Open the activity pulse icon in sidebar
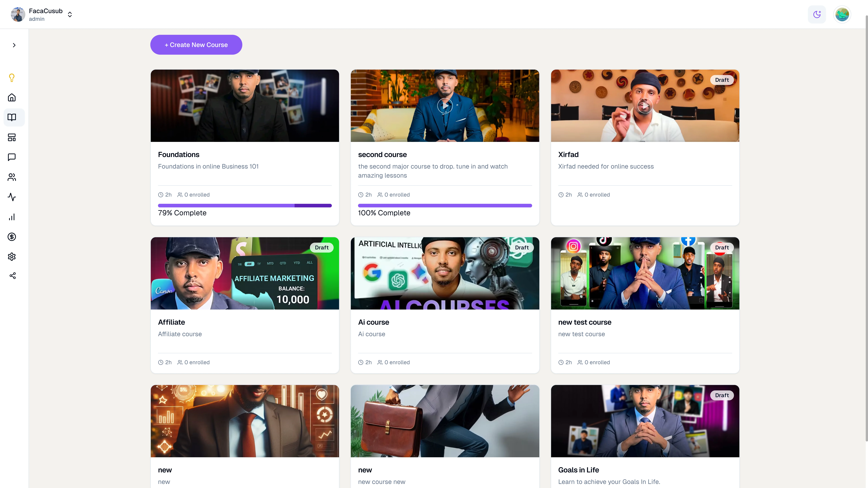The height and width of the screenshot is (488, 868). 12,197
